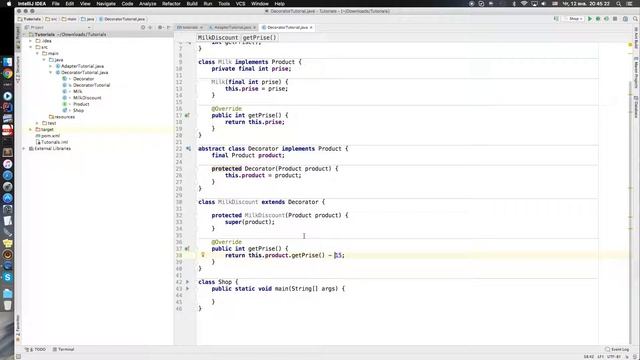Click the Run with Coverage icon
This screenshot has height=360, width=640.
(x=606, y=19)
